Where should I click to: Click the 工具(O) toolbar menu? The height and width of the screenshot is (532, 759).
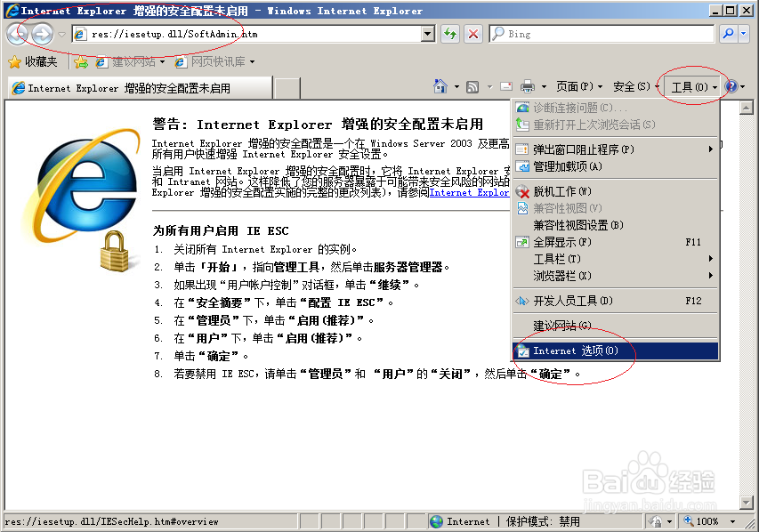694,86
